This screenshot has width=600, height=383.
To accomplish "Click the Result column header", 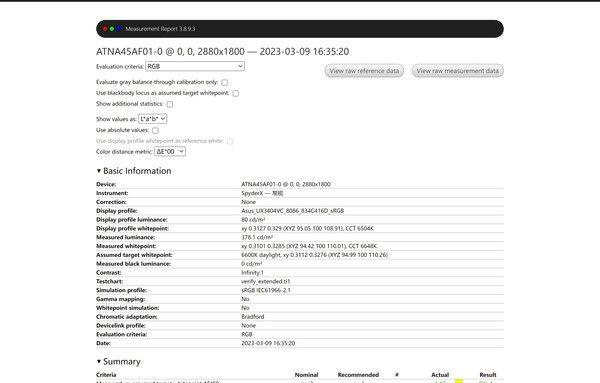I will point(488,375).
